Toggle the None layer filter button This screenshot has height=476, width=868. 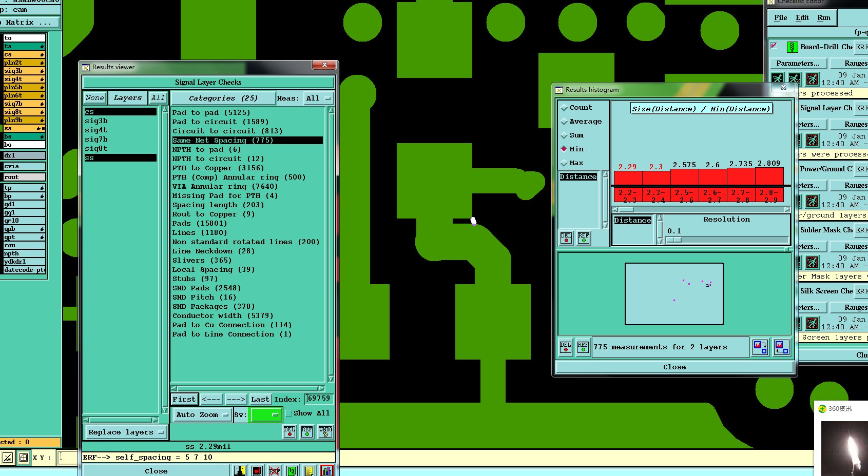[x=94, y=98]
